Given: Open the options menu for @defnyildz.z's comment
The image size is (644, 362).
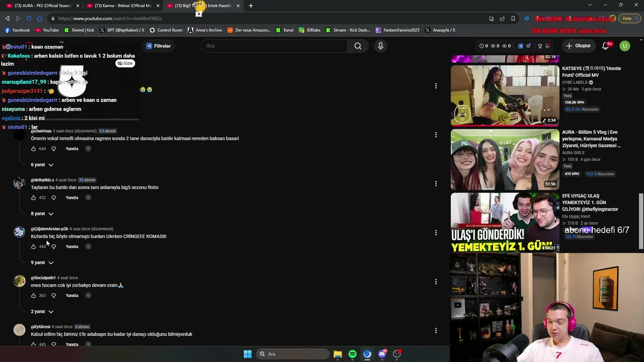Looking at the screenshot, I should click(436, 184).
